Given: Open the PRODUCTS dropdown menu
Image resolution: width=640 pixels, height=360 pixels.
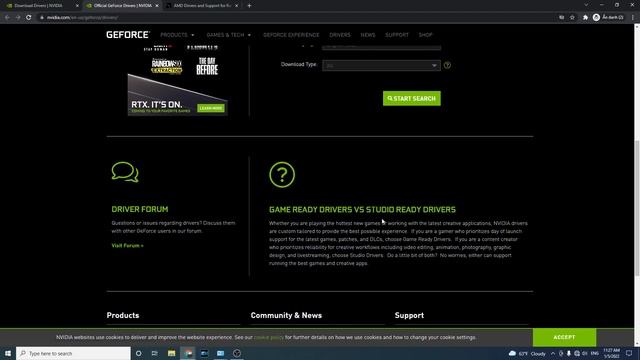Looking at the screenshot, I should coord(177,35).
